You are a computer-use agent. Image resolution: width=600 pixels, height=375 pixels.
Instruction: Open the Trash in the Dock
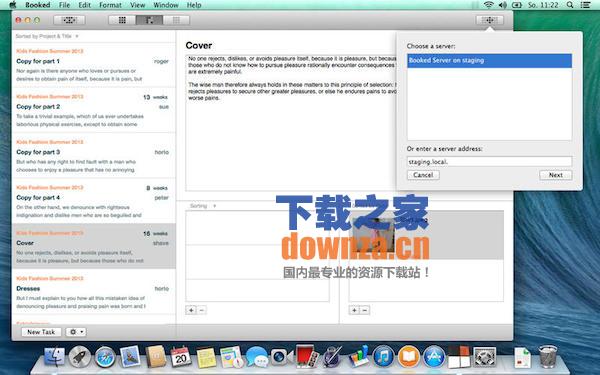point(548,356)
